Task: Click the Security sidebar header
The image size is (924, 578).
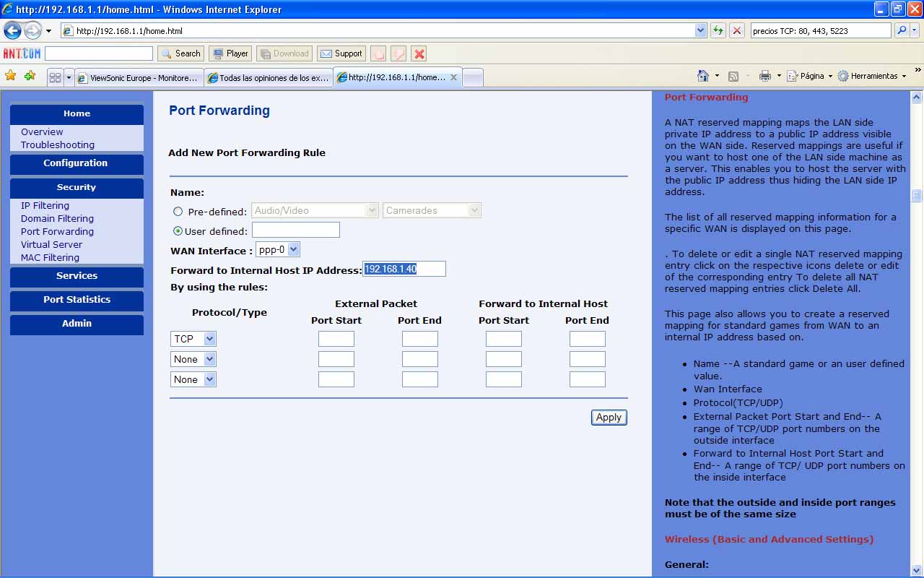Action: [77, 187]
